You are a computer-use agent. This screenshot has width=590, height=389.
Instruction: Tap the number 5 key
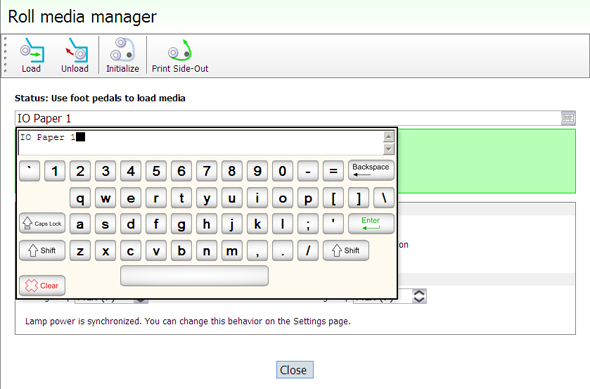click(x=156, y=171)
